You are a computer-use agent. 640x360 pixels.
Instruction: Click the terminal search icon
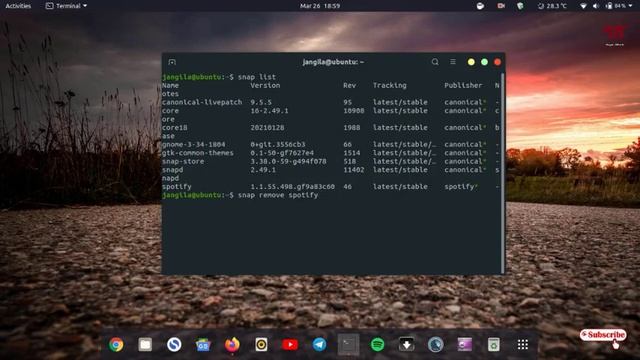click(x=435, y=62)
